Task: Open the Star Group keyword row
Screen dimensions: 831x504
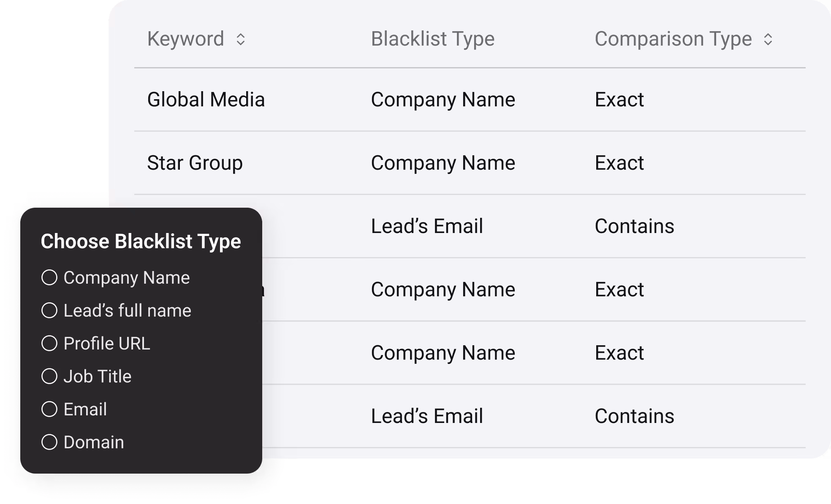Action: 195,163
